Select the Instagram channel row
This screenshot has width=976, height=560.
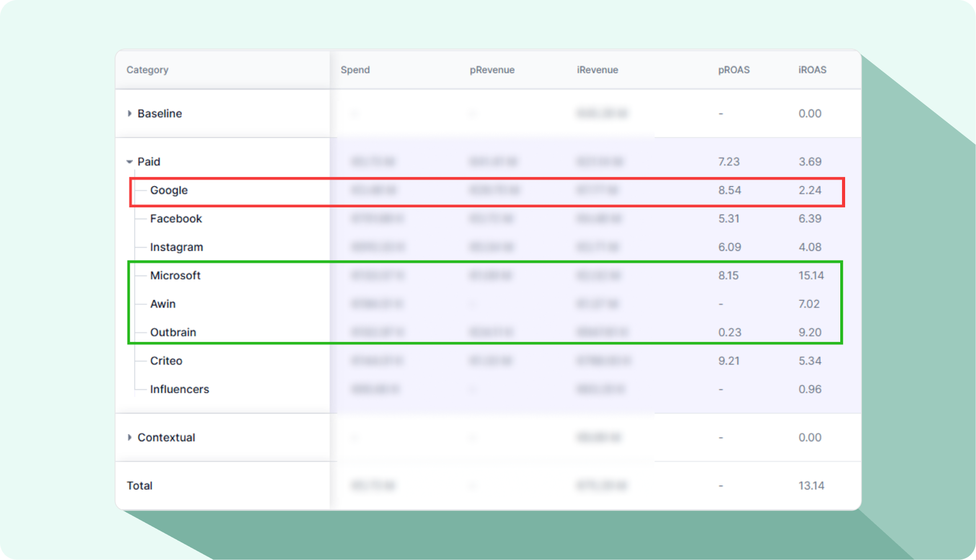click(x=176, y=247)
